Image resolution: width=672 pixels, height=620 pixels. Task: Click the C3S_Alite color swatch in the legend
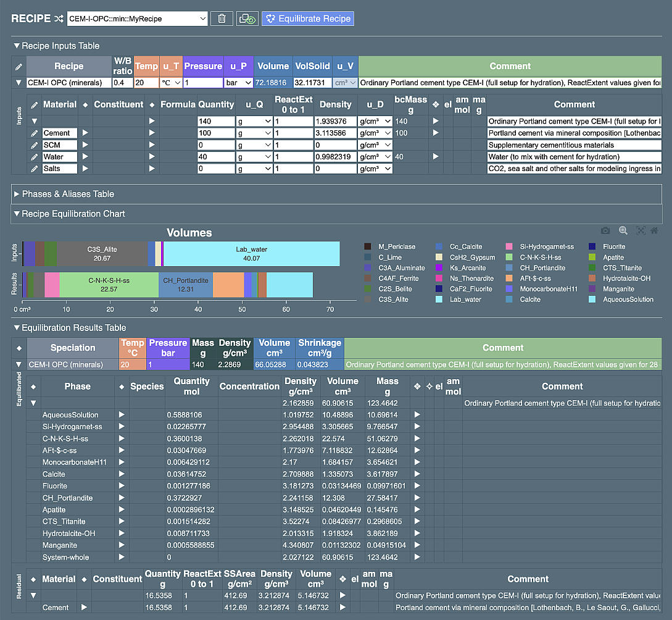[368, 300]
